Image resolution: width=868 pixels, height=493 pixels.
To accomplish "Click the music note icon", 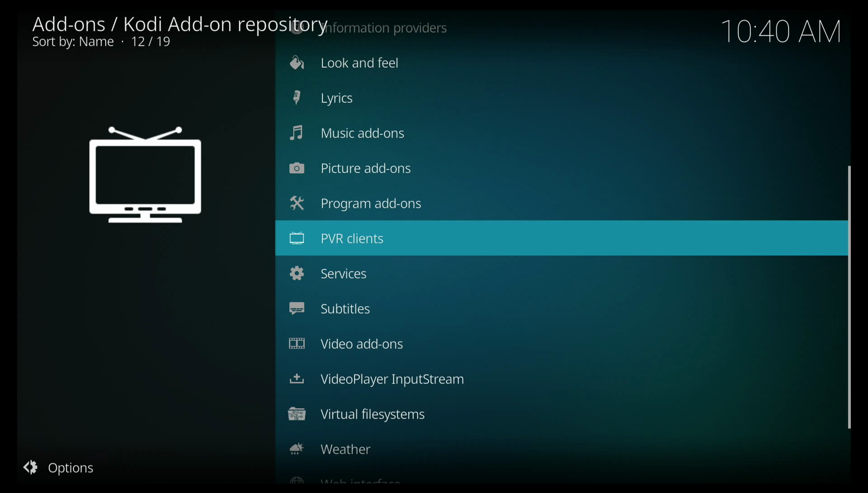I will point(297,133).
